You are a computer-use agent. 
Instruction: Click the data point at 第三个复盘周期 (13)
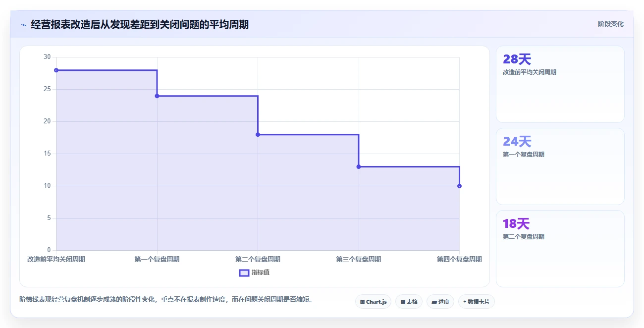pos(359,167)
